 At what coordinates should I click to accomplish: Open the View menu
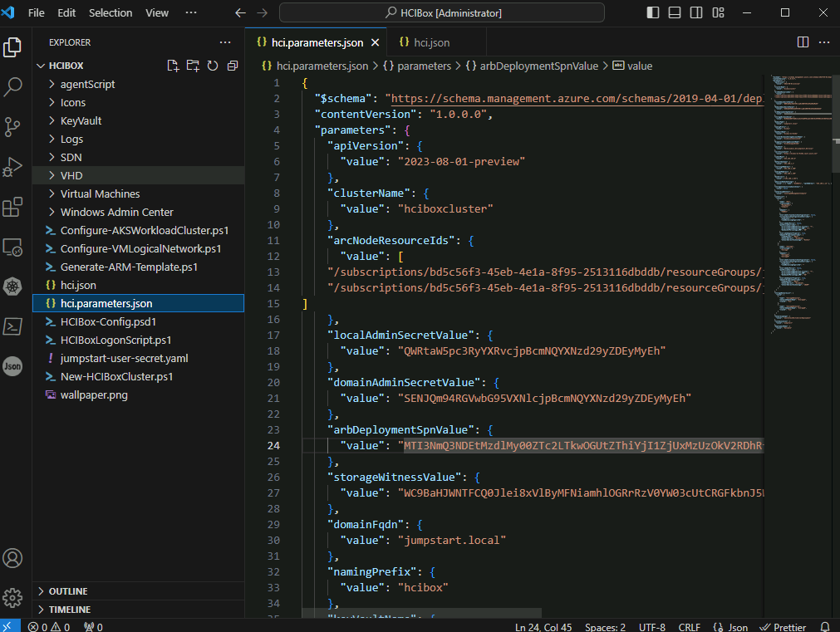(157, 12)
